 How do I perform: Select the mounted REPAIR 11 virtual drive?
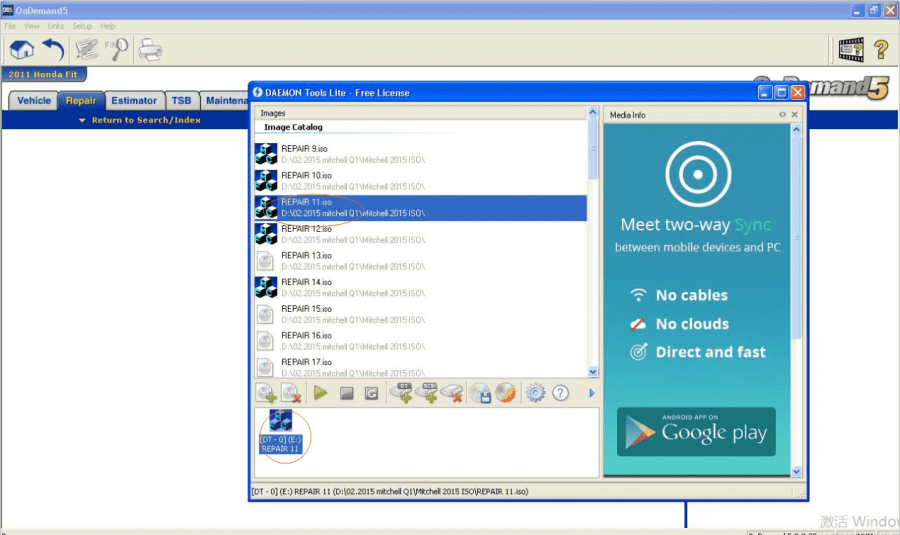(280, 432)
